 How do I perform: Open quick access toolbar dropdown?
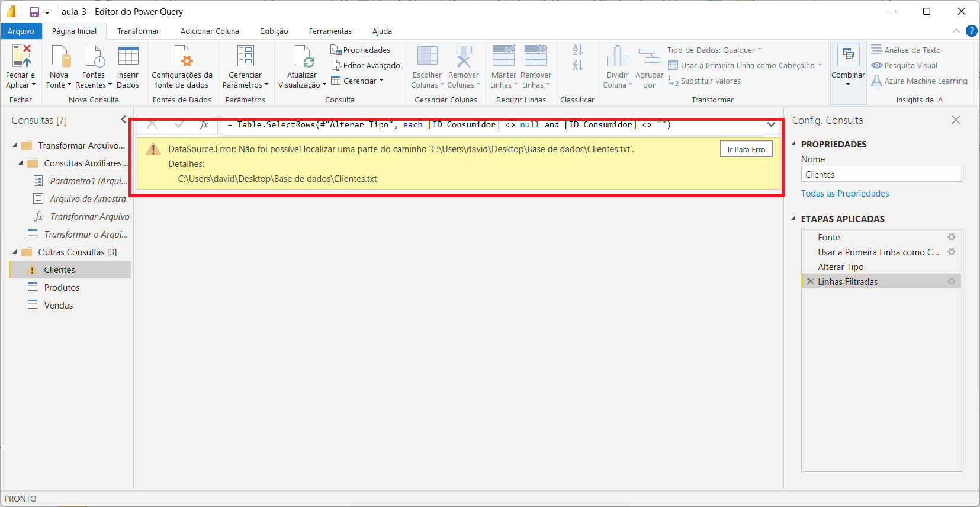47,12
